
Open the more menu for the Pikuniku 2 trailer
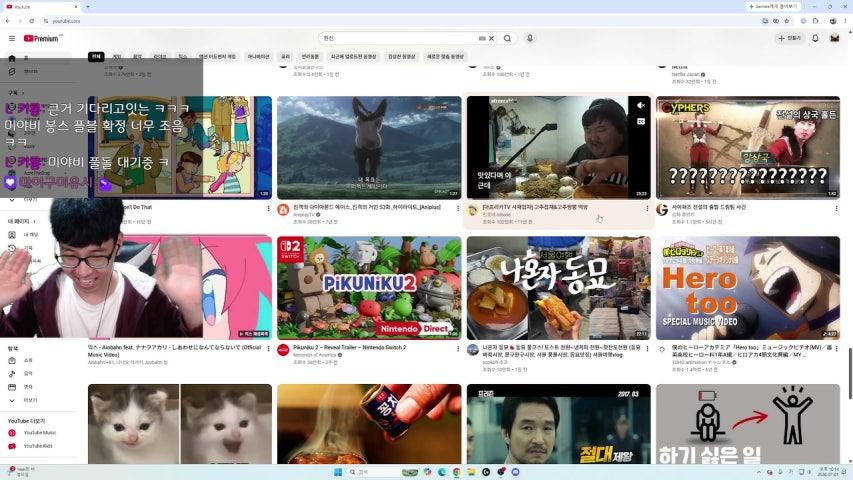(458, 348)
